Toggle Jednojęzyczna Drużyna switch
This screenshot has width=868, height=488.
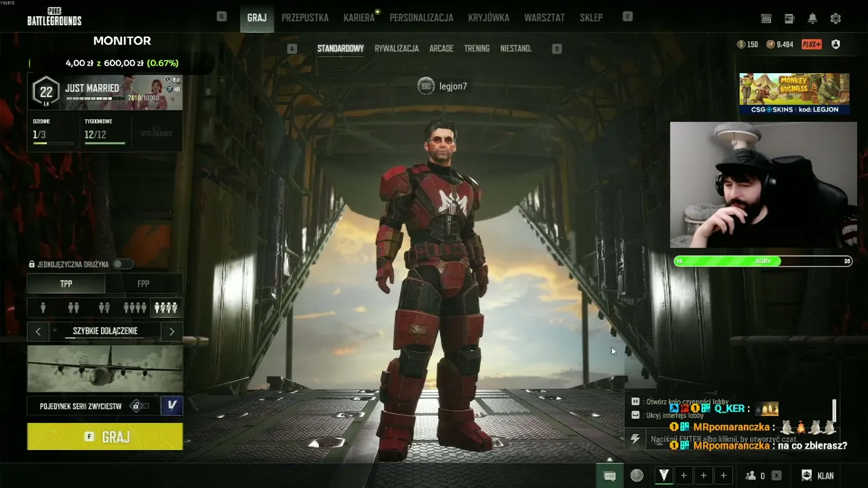[x=123, y=264]
